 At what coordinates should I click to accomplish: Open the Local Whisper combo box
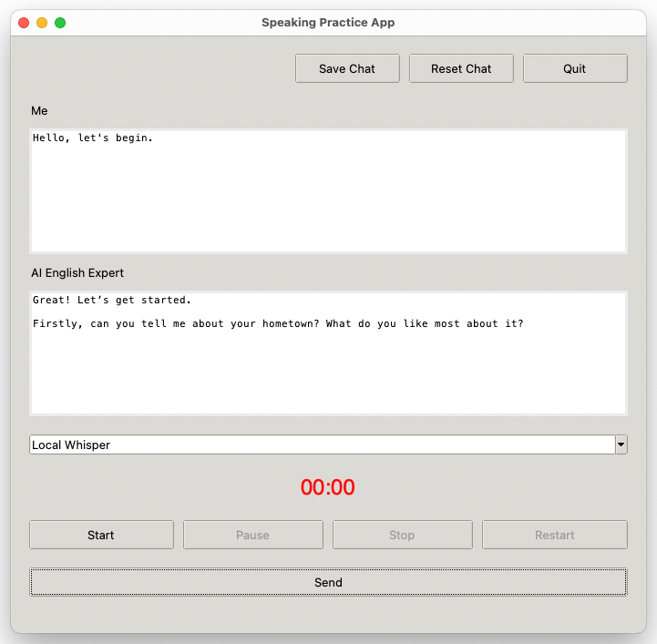pyautogui.click(x=322, y=445)
